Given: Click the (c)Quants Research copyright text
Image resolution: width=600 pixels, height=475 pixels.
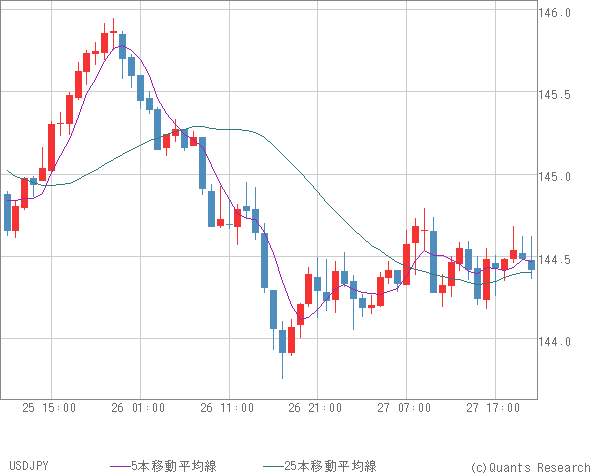Looking at the screenshot, I should click(531, 467).
